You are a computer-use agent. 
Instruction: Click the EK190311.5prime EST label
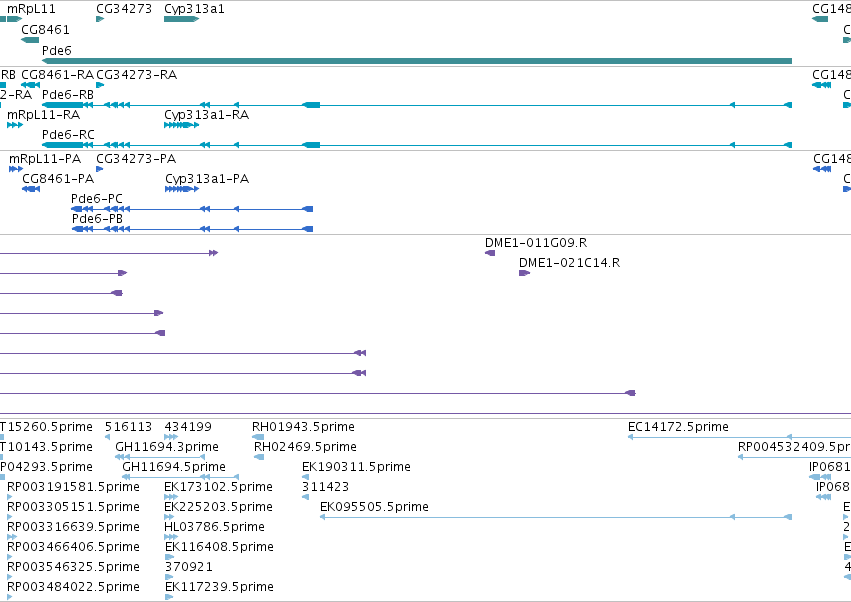click(x=356, y=467)
